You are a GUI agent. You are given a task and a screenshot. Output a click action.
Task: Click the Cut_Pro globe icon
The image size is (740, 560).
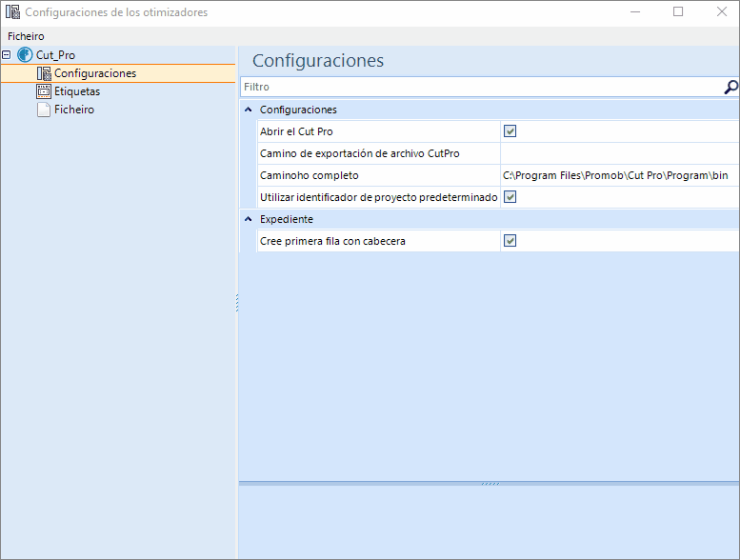(25, 54)
